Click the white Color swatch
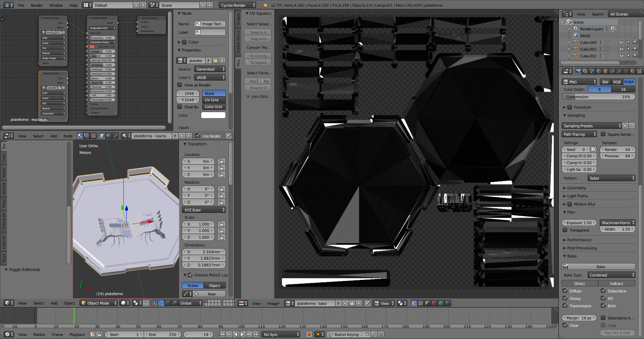 pyautogui.click(x=213, y=115)
